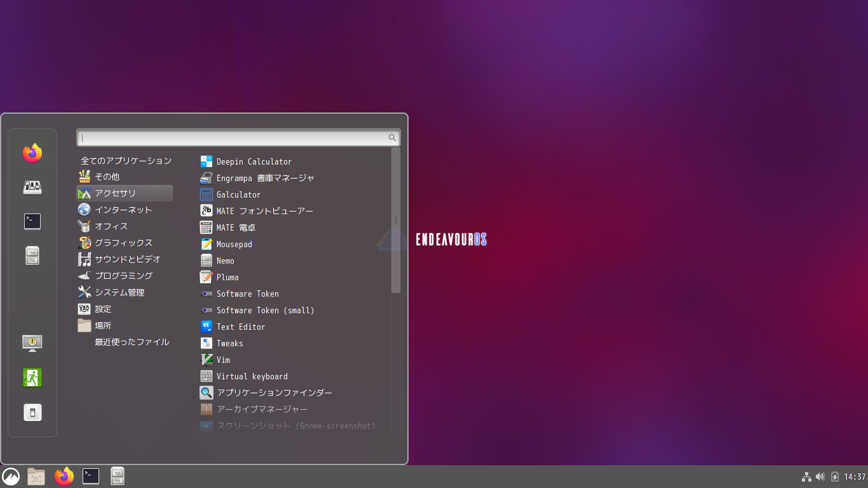Click the 14:37 clock
Screen dimensions: 868x488
855,477
